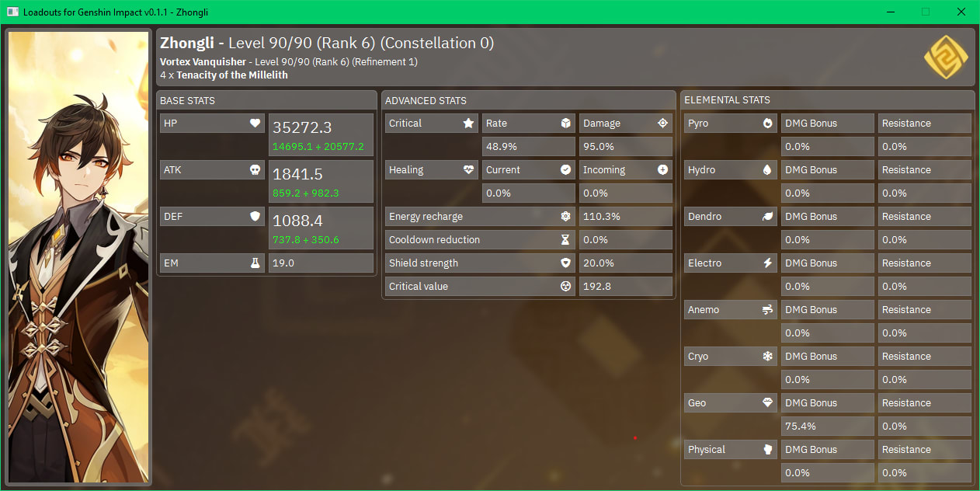980x491 pixels.
Task: Select the ATK total value 1841.5
Action: click(x=297, y=175)
